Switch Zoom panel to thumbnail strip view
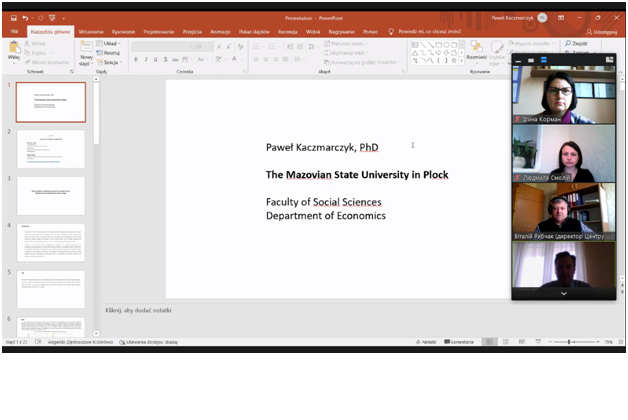The image size is (628, 420). [543, 60]
